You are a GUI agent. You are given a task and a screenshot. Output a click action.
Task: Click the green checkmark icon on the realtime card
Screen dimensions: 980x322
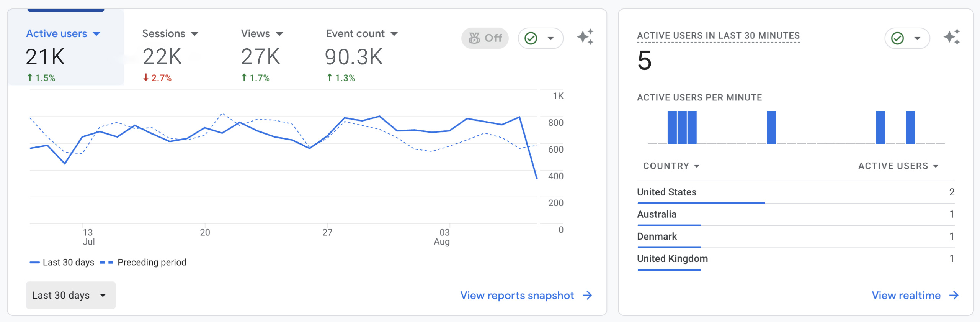pyautogui.click(x=897, y=38)
